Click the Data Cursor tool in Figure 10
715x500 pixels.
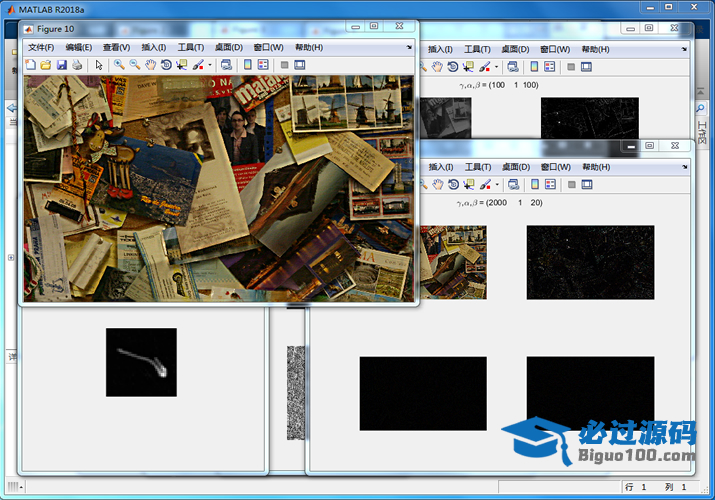click(181, 65)
